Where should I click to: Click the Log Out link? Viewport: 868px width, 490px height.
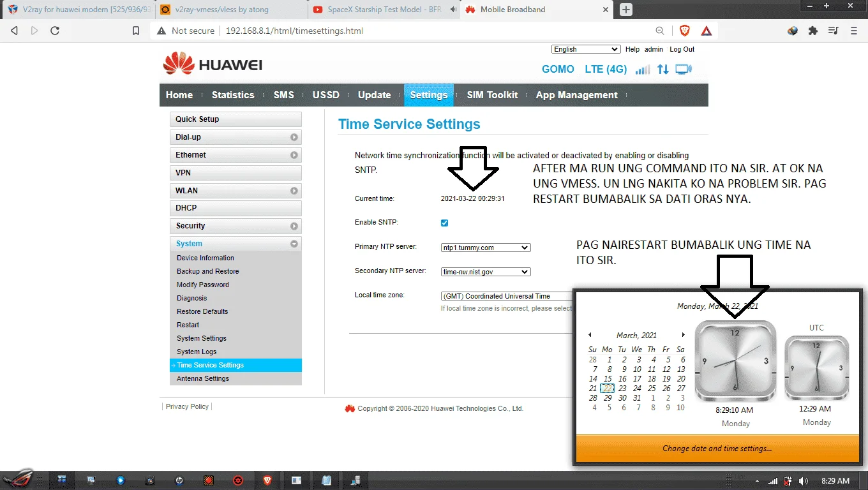coord(682,49)
